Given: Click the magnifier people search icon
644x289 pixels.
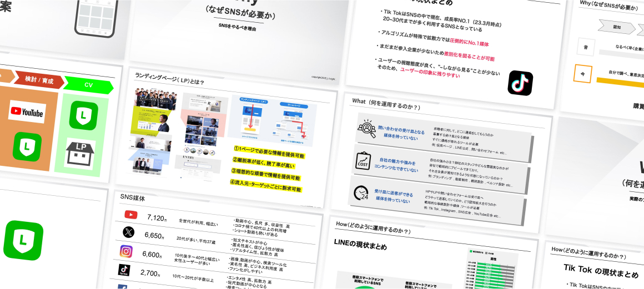Looking at the screenshot, I should (367, 129).
